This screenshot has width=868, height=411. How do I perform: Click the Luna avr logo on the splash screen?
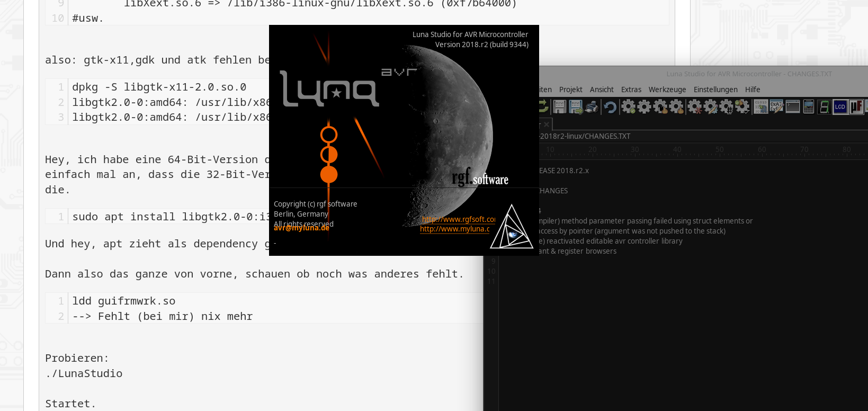(348, 88)
